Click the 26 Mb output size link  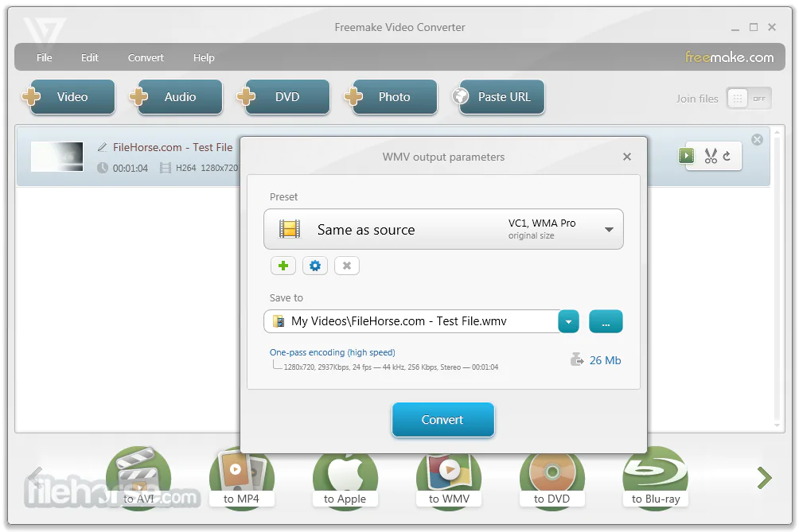click(606, 360)
